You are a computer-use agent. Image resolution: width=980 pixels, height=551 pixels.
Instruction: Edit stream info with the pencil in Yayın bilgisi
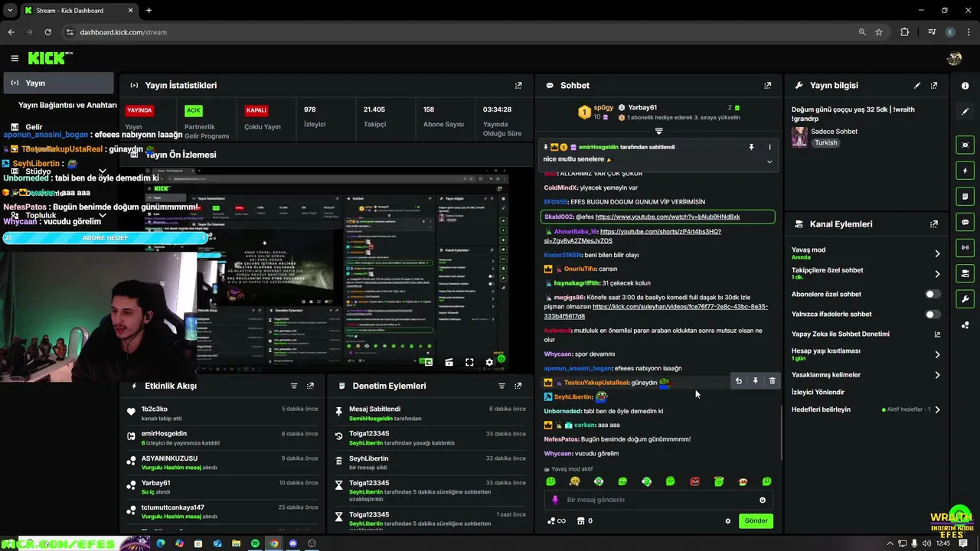click(917, 86)
